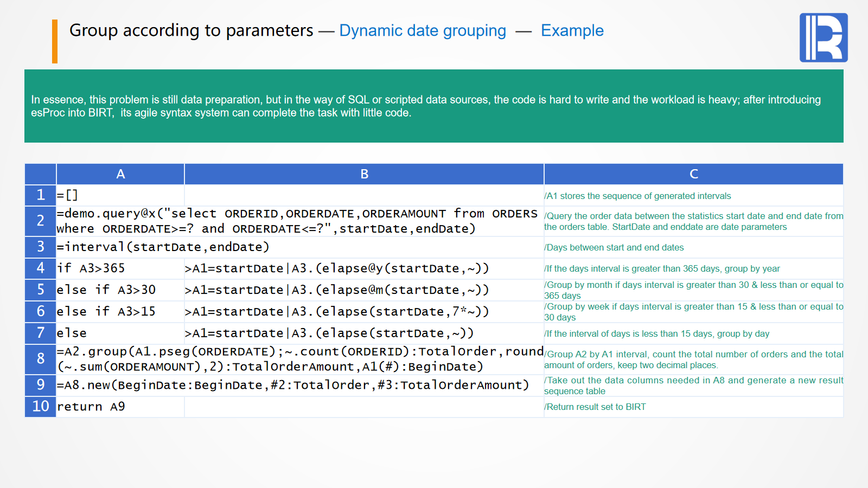Image resolution: width=868 pixels, height=488 pixels.
Task: Open the 'Dynamic date grouping' title link
Action: coord(422,31)
